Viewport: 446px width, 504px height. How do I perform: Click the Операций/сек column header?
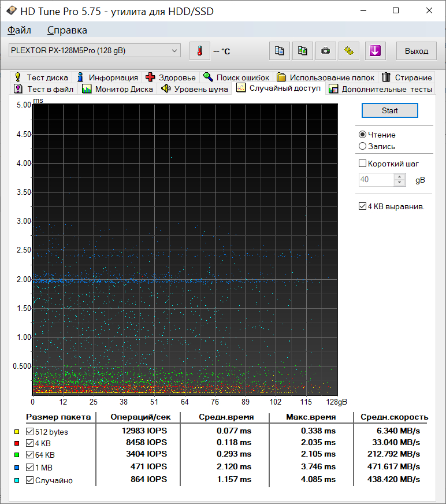pos(140,417)
